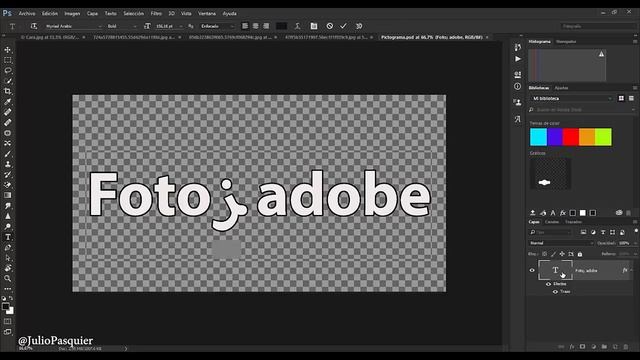Screen dimensions: 640x360
Task: Center-align the text
Action: pos(256,26)
